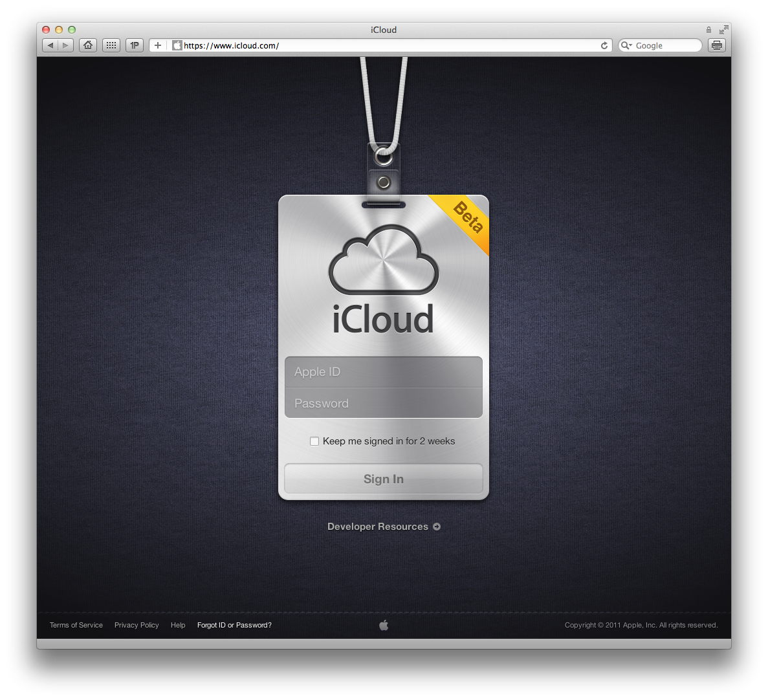Click Forgot ID or Password? link

click(234, 625)
